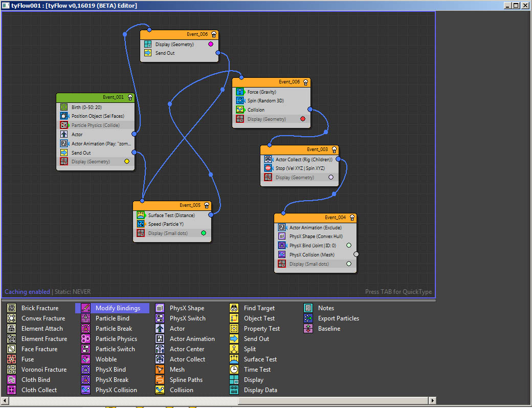This screenshot has height=408, width=532.
Task: Select Actor Collect (Rig (Children)) operator
Action: point(299,160)
